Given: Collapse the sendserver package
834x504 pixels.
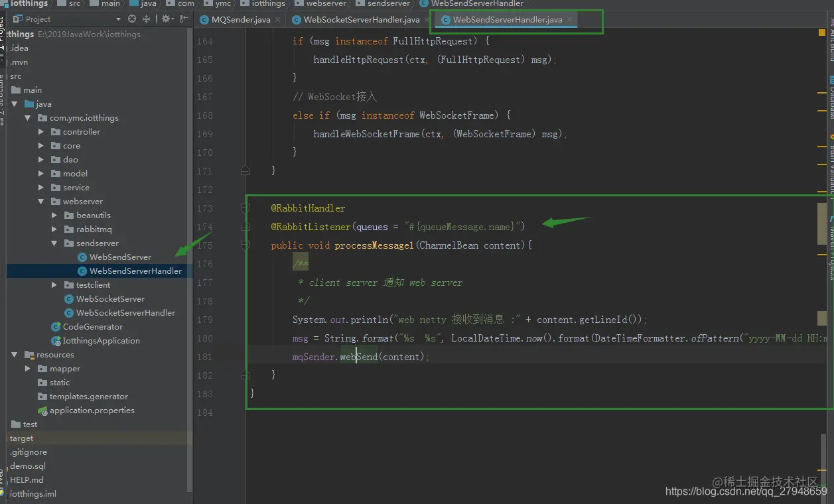Looking at the screenshot, I should (54, 243).
